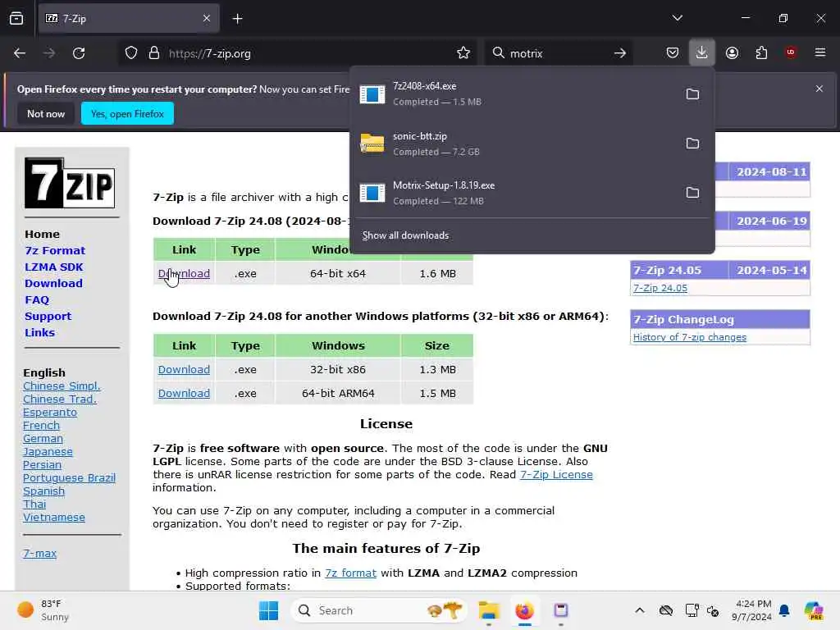Expand the system tray hidden icons
The height and width of the screenshot is (630, 840).
(x=640, y=610)
